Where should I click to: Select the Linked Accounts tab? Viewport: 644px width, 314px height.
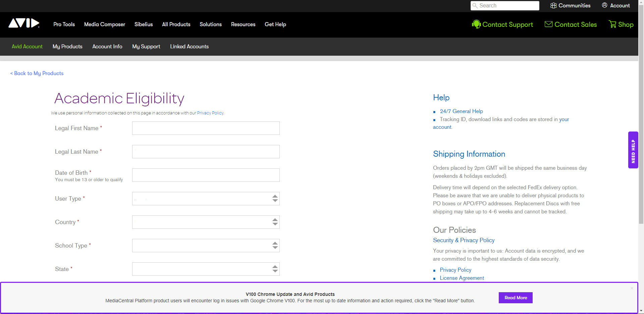190,47
